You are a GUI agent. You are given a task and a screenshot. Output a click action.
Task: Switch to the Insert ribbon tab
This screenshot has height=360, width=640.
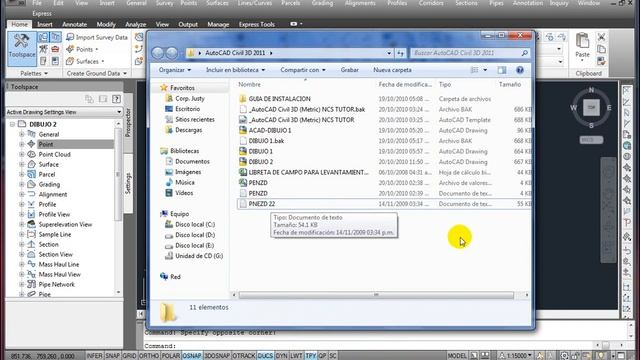45,24
